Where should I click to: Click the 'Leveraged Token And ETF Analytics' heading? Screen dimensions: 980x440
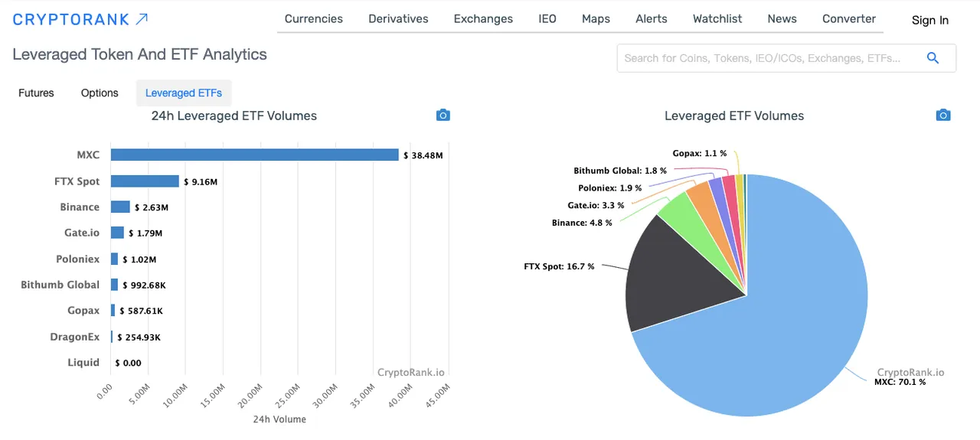pos(140,54)
